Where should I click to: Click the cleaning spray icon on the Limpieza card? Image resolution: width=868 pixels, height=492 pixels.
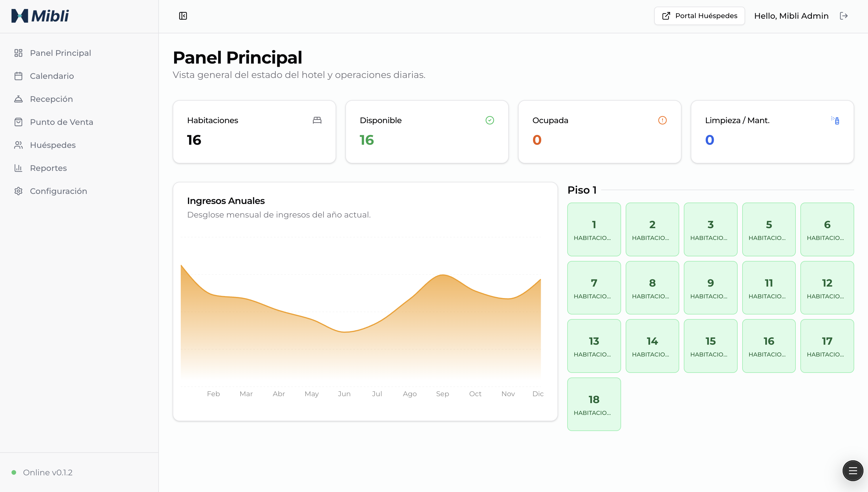point(835,120)
